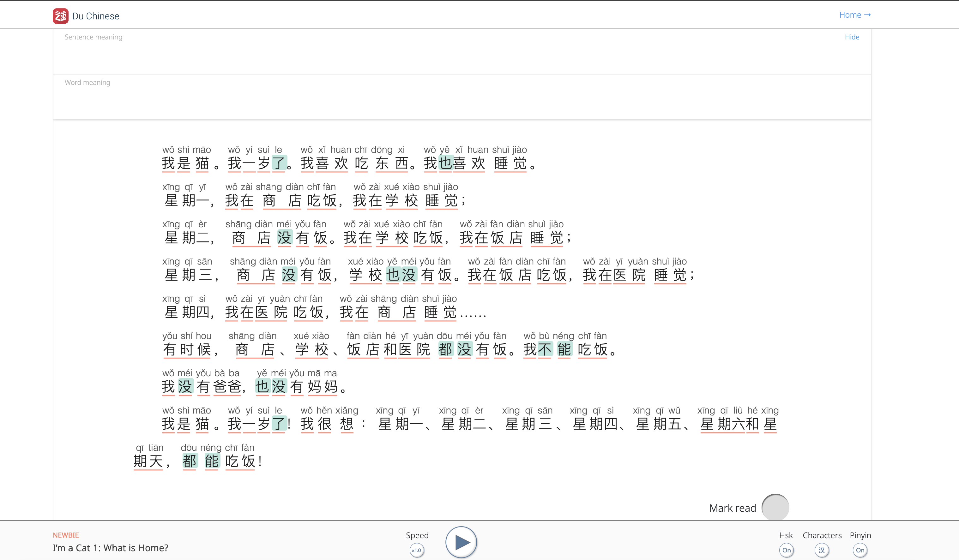Switch the Characters script button
The image size is (959, 560).
tap(822, 550)
